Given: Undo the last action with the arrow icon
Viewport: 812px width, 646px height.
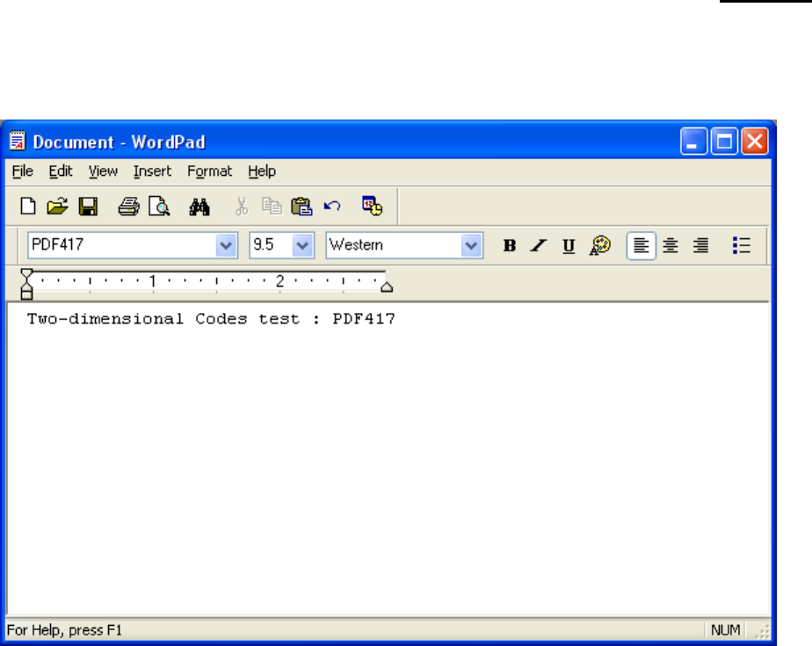Looking at the screenshot, I should coord(332,207).
